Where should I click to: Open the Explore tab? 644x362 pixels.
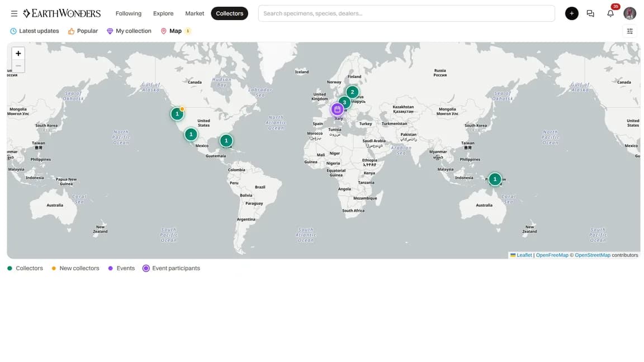[163, 13]
